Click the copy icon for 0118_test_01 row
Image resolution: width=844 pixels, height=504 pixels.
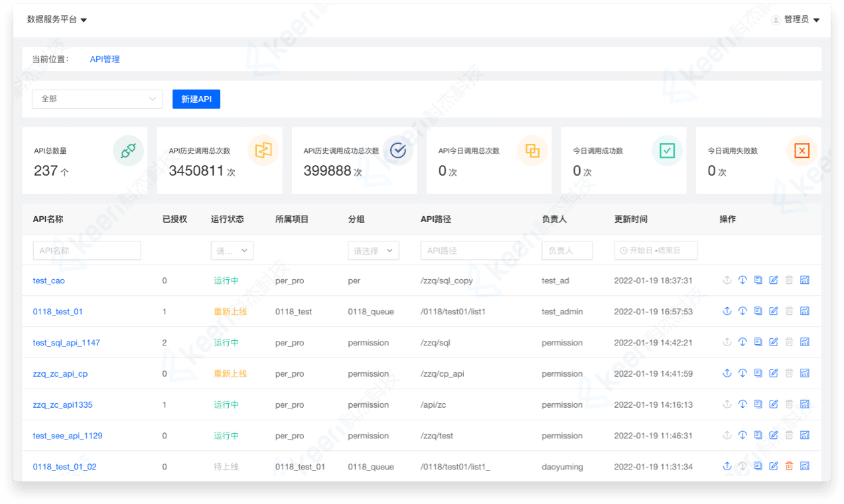(758, 312)
